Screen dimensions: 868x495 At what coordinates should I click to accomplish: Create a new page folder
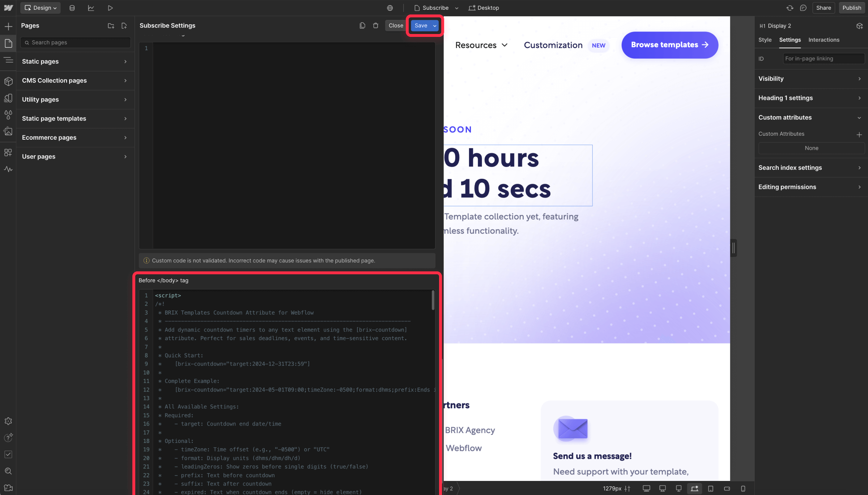click(111, 26)
